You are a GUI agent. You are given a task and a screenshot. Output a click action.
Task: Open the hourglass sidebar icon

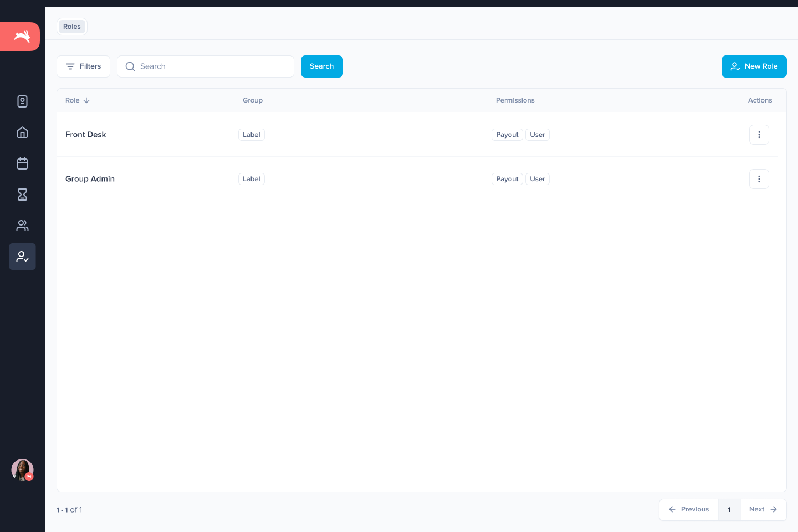tap(22, 195)
